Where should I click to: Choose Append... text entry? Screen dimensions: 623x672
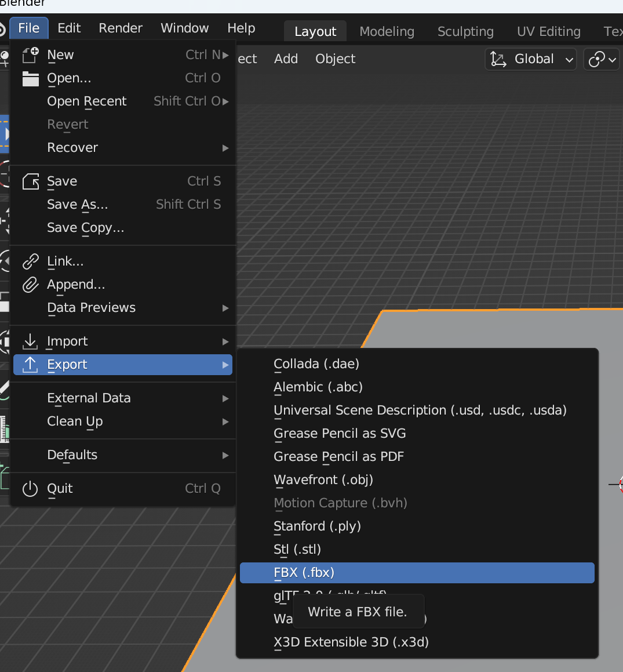tap(76, 285)
